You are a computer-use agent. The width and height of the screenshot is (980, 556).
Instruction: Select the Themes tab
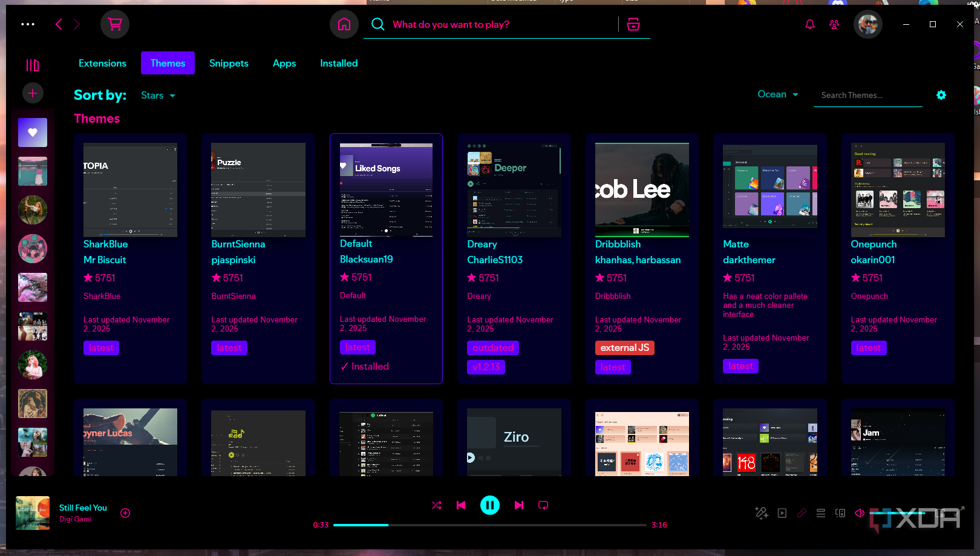point(168,63)
